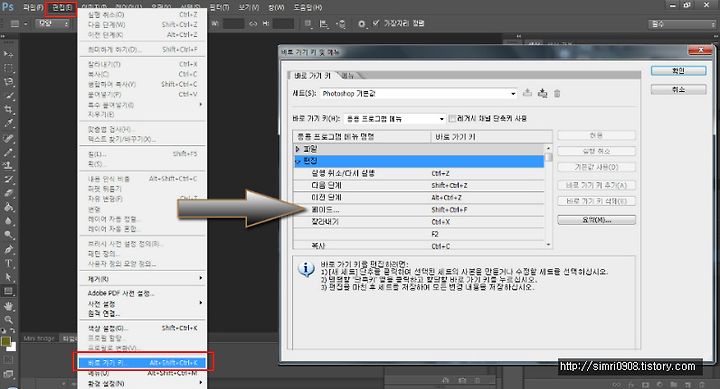Screen dimensions: 720x389
Task: Click the 확인 button in the dialog
Action: (678, 70)
